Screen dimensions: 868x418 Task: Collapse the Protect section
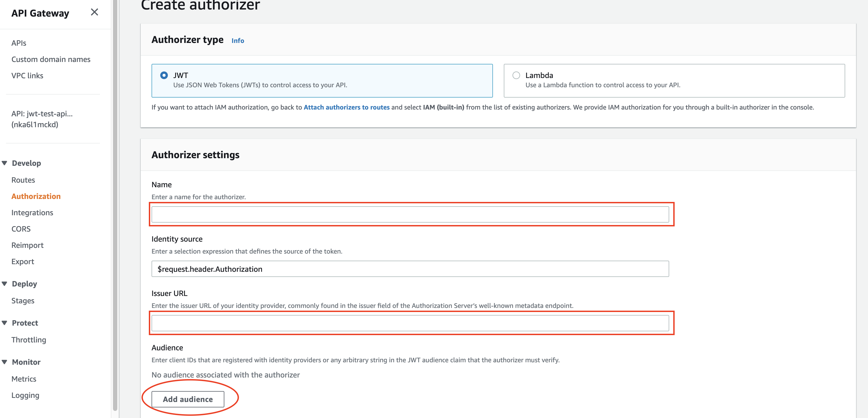click(5, 323)
